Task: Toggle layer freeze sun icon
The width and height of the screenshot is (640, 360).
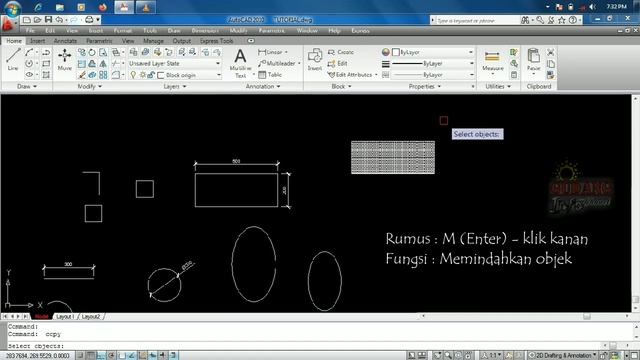Action: click(x=142, y=75)
